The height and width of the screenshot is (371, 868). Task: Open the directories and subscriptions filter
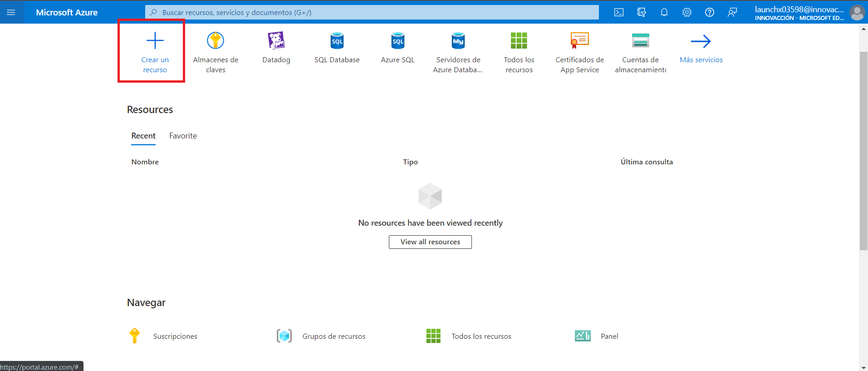642,12
